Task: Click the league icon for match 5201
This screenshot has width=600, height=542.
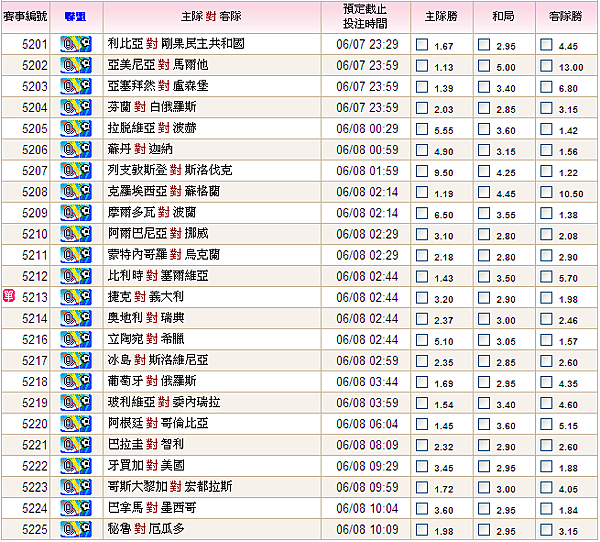Action: click(x=76, y=44)
